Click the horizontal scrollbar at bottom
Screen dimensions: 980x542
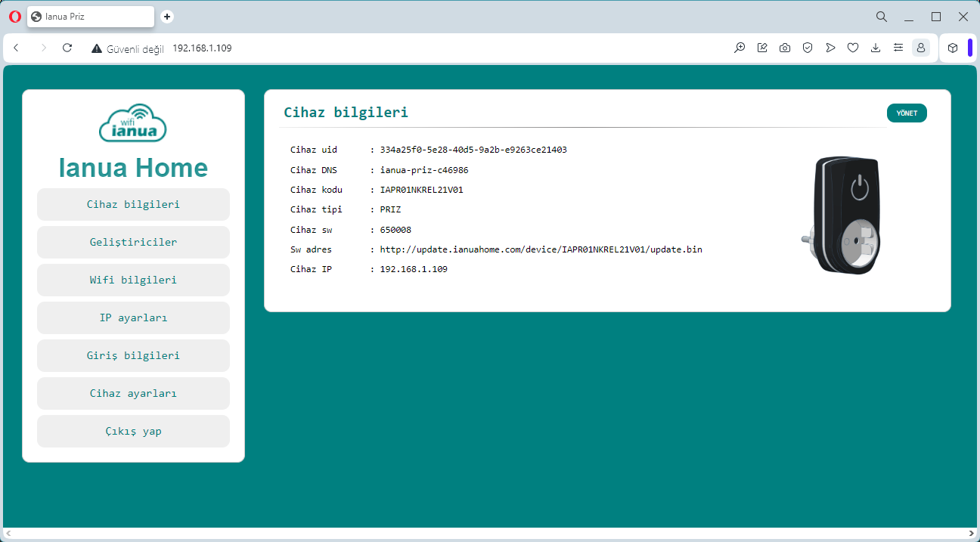point(488,534)
